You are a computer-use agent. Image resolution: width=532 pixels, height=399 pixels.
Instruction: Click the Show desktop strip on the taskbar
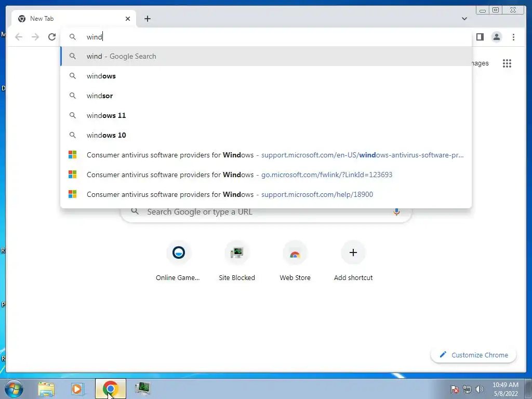pyautogui.click(x=528, y=389)
